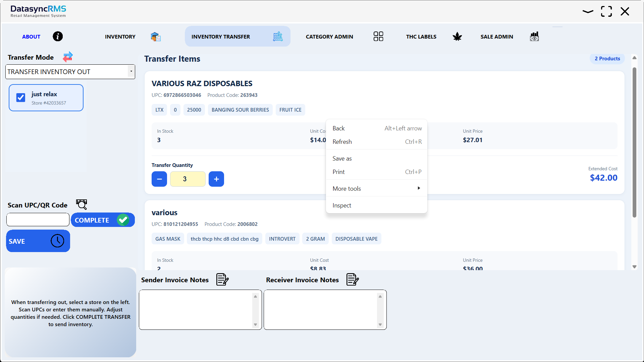The width and height of the screenshot is (644, 362).
Task: Click the SAVE button
Action: pos(38,241)
